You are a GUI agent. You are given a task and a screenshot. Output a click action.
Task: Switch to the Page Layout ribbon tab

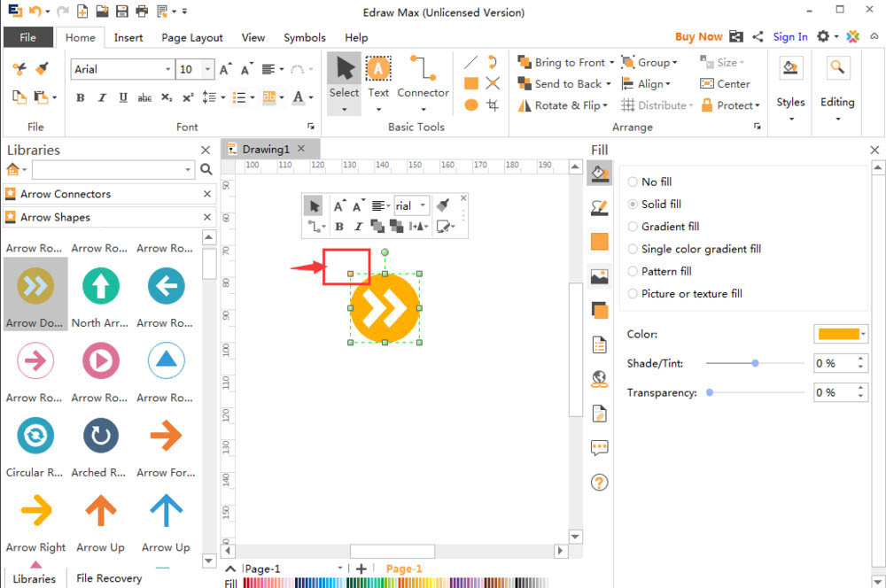pos(192,37)
